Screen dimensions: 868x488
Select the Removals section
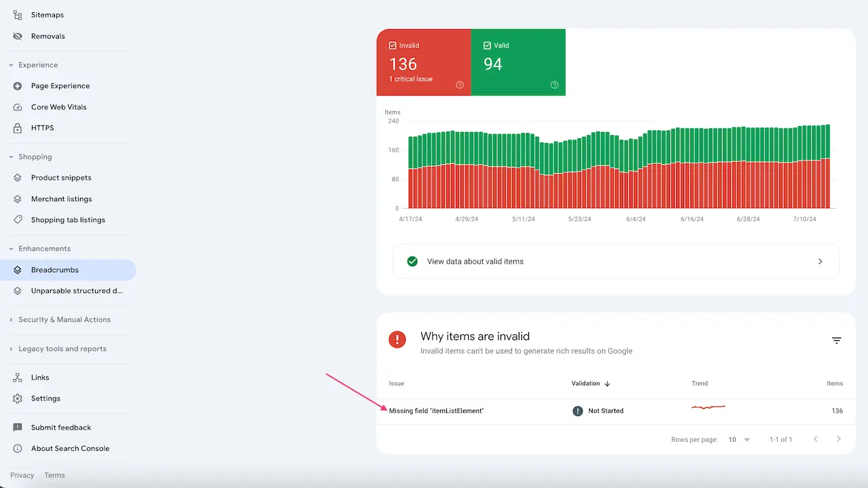[x=47, y=36]
